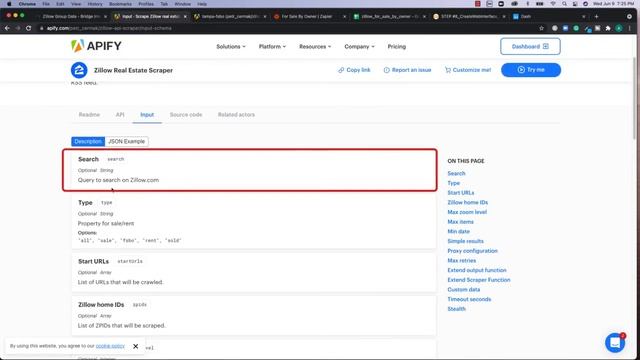Jump to Simple results in sidebar
This screenshot has height=360, width=640.
(x=465, y=241)
